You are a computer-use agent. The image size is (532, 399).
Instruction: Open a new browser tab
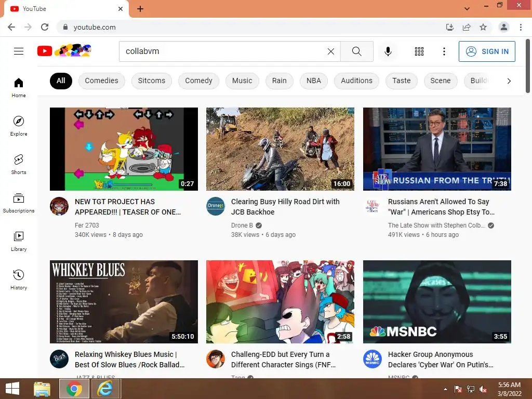point(140,9)
